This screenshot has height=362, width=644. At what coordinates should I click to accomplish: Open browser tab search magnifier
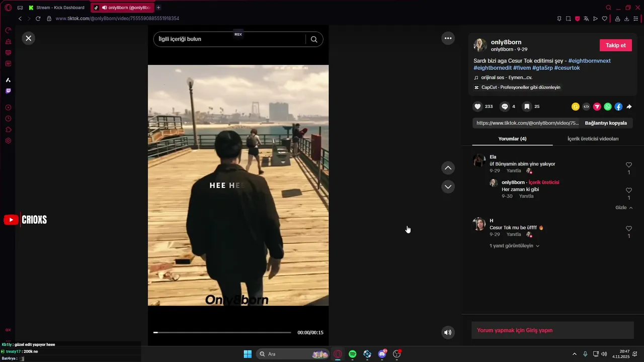(608, 8)
